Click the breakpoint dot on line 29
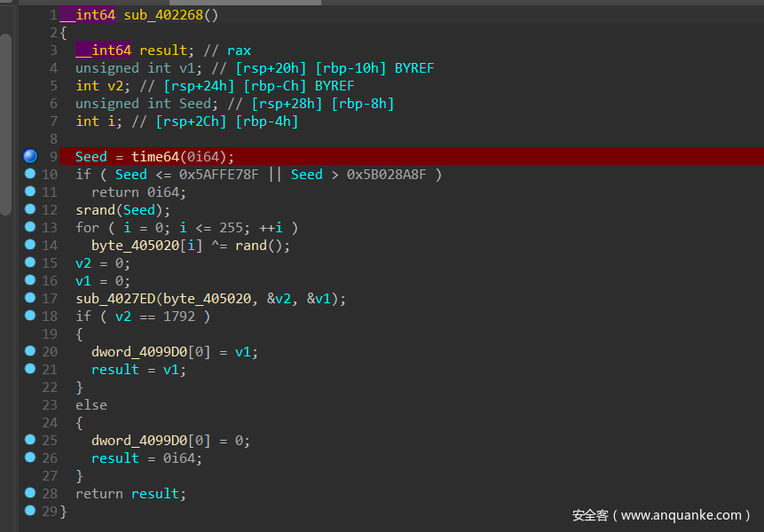764x532 pixels. [x=30, y=511]
